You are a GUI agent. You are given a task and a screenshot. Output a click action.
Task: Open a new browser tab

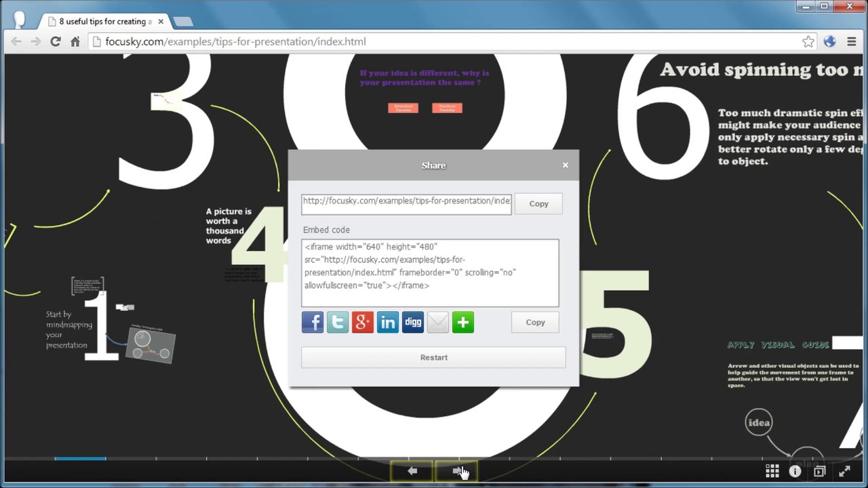183,22
